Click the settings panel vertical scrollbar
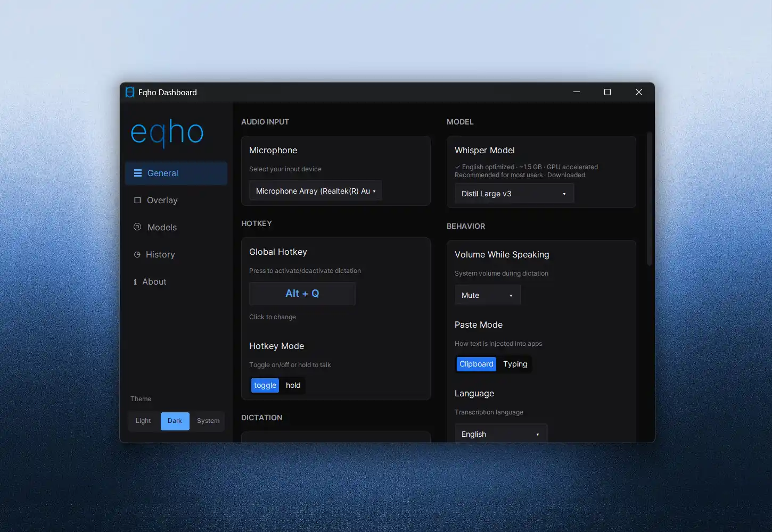Image resolution: width=772 pixels, height=532 pixels. pyautogui.click(x=649, y=199)
